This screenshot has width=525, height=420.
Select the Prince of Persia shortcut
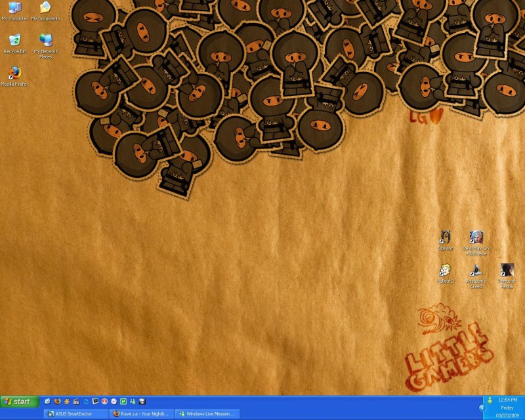pos(507,276)
